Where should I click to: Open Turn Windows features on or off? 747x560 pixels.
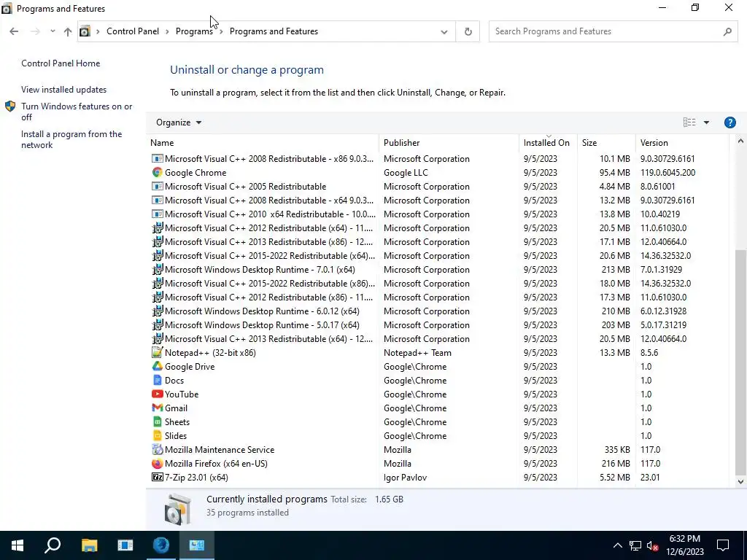click(77, 112)
